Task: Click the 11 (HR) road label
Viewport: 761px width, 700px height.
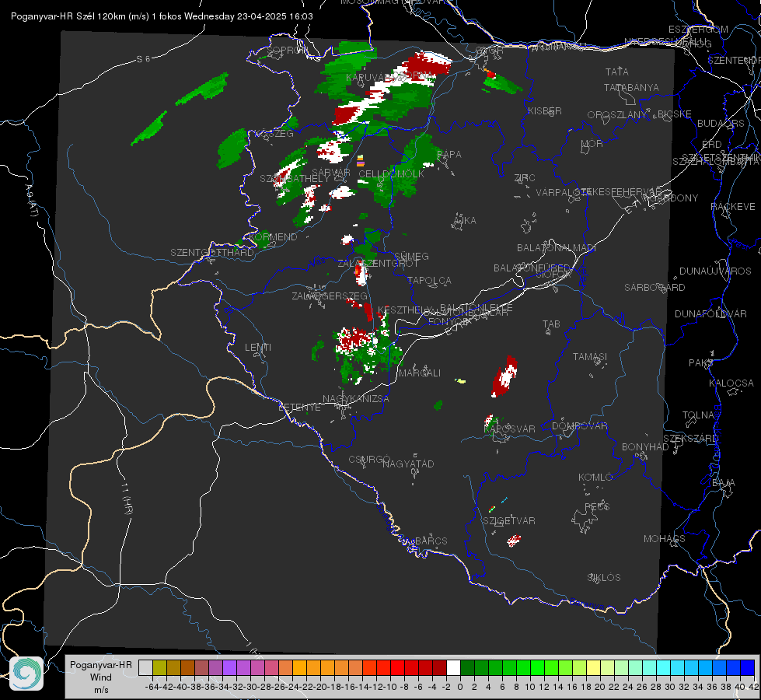Action: pyautogui.click(x=127, y=499)
